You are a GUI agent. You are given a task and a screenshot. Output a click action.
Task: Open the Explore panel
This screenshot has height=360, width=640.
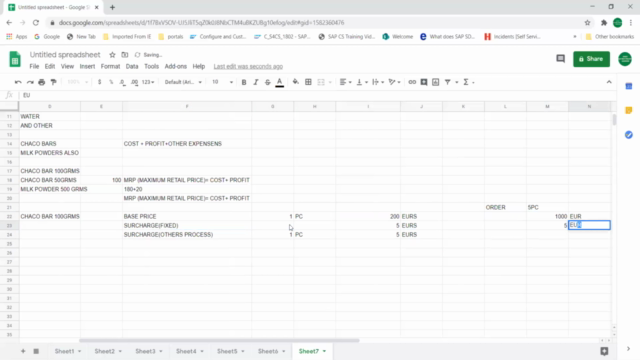(604, 351)
